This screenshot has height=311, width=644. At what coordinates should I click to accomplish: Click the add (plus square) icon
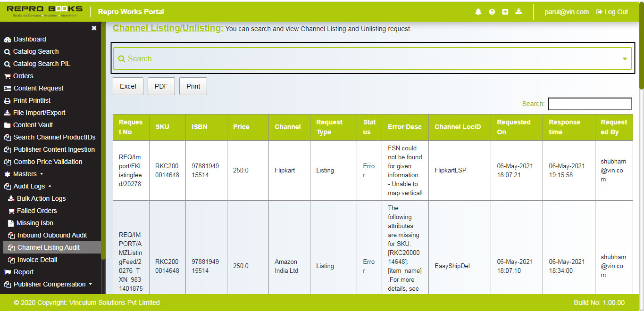click(x=505, y=12)
